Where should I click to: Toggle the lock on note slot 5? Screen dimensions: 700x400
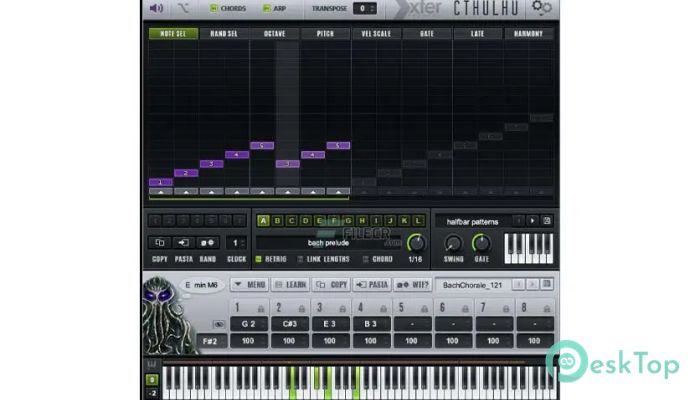tap(424, 308)
